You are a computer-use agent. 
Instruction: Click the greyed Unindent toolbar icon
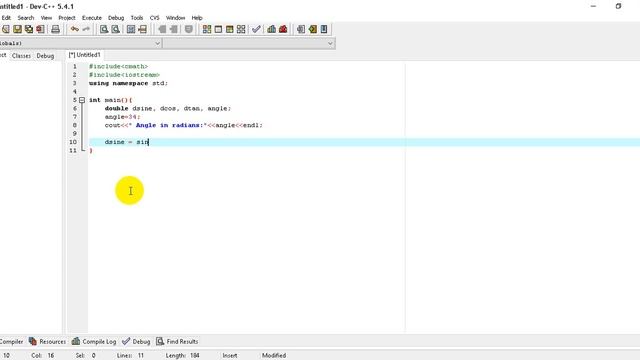click(162, 29)
